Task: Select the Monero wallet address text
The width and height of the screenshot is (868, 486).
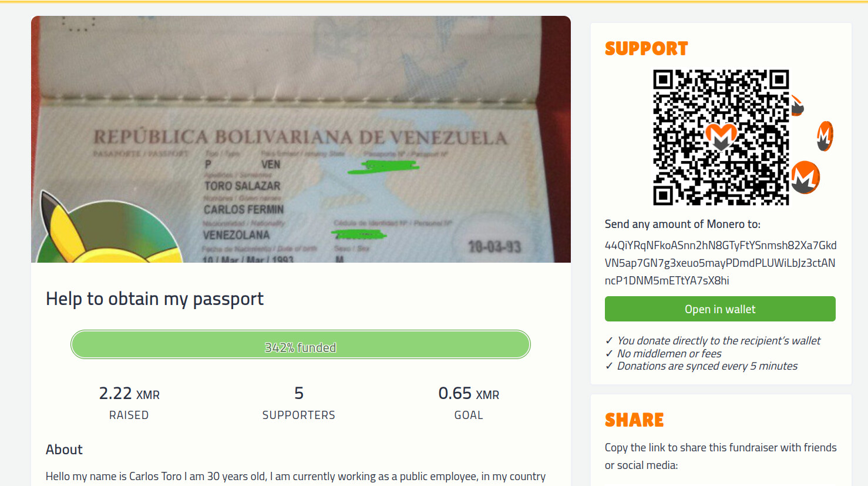Action: pyautogui.click(x=721, y=263)
